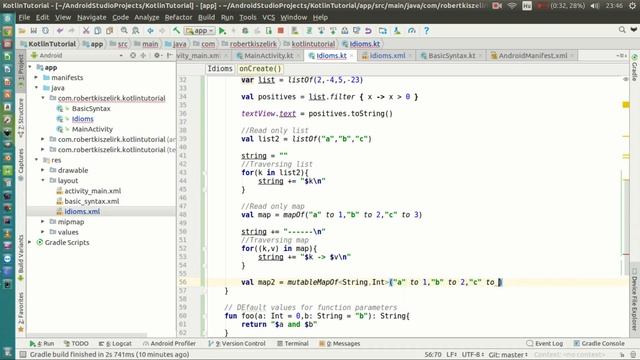Screen dimensions: 640x360
Task: Make project with the hammer icon
Action: [x=176, y=31]
